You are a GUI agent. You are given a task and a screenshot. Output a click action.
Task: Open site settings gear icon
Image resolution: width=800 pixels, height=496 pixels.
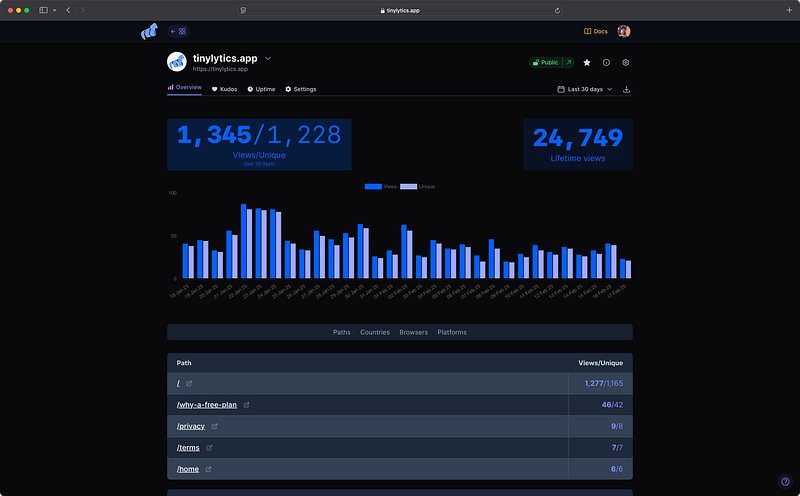(x=626, y=62)
